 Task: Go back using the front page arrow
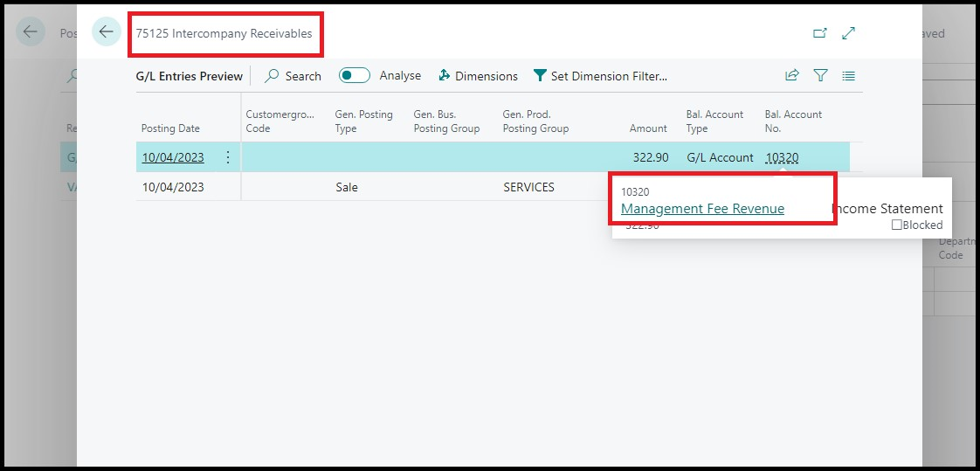tap(107, 32)
